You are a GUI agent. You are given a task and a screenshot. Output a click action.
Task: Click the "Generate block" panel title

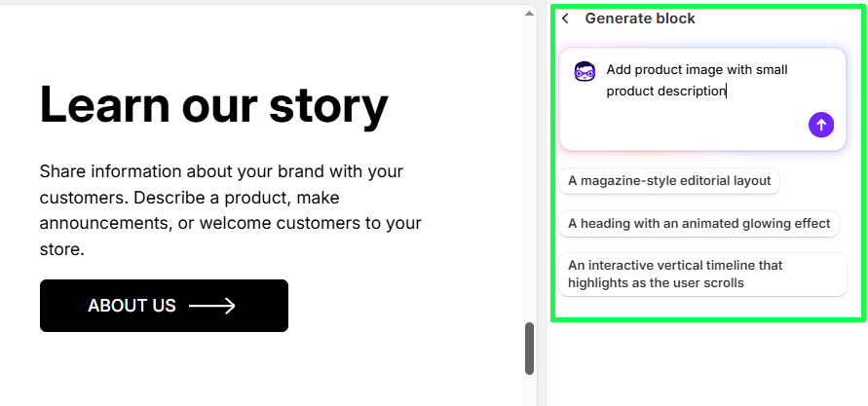640,18
